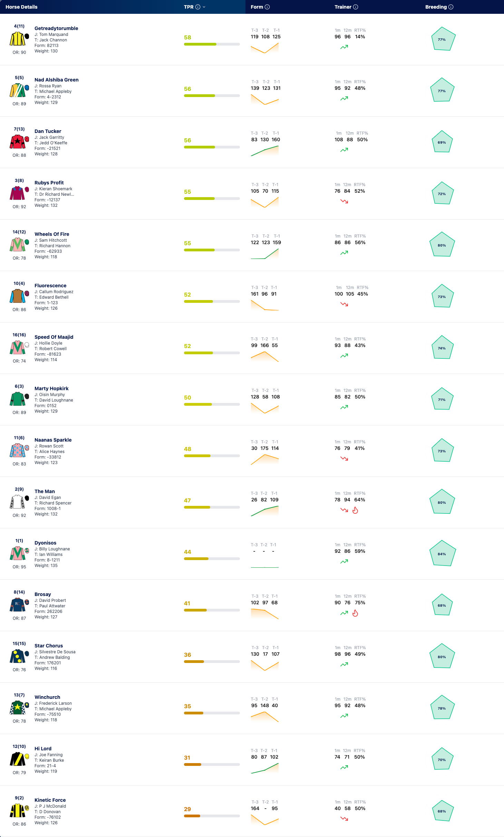Click Getreadytorumble's yellow striped silks icon
504x837 pixels.
coord(17,39)
